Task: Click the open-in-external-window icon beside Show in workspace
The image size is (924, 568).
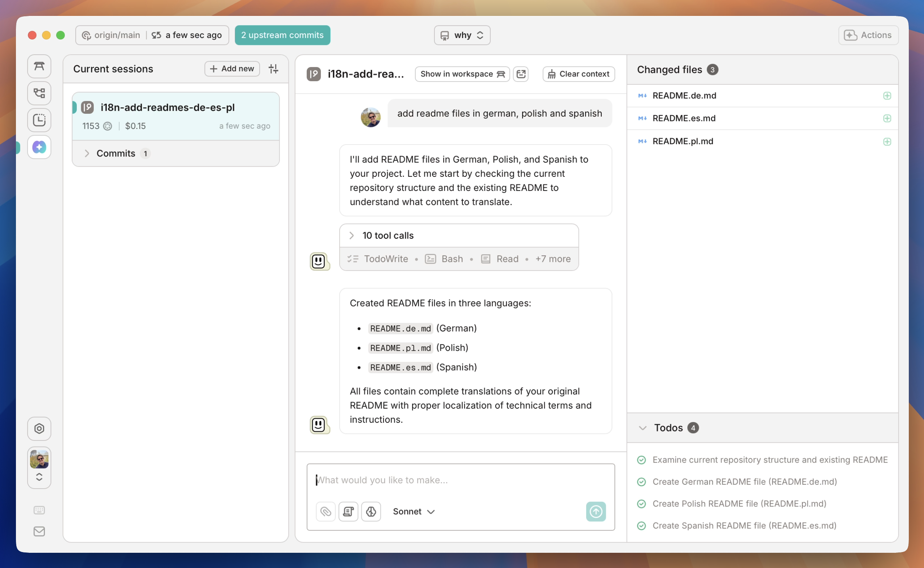Action: 521,74
